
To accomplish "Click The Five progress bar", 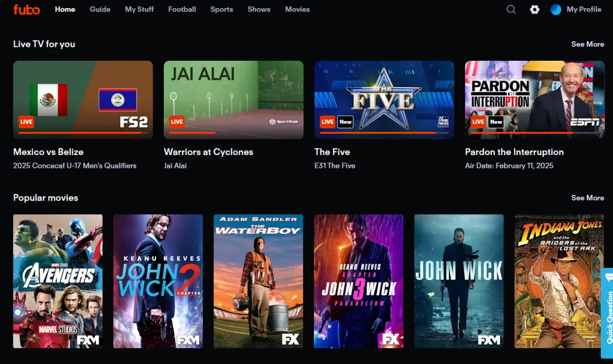I will coord(384,132).
